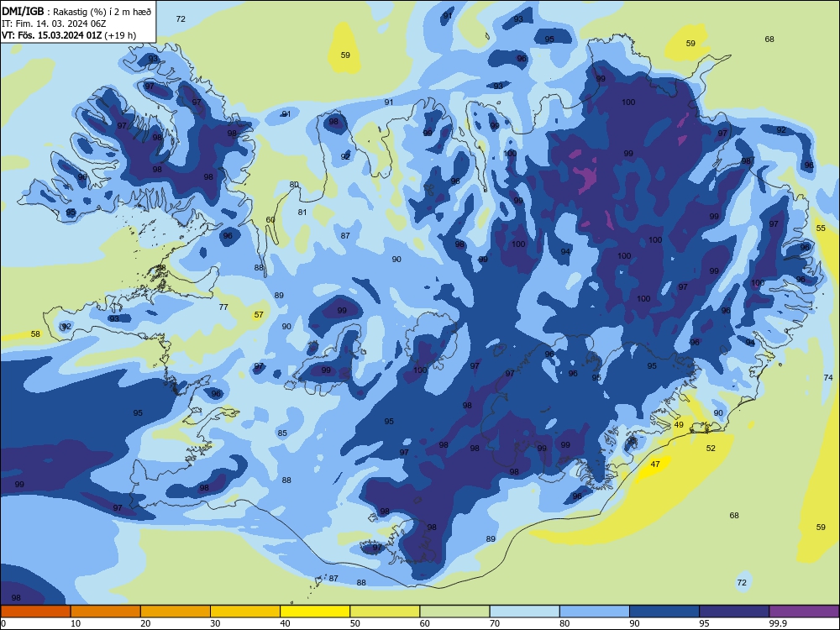
Task: Click the golden 30–40 legend swatch
Action: click(245, 612)
